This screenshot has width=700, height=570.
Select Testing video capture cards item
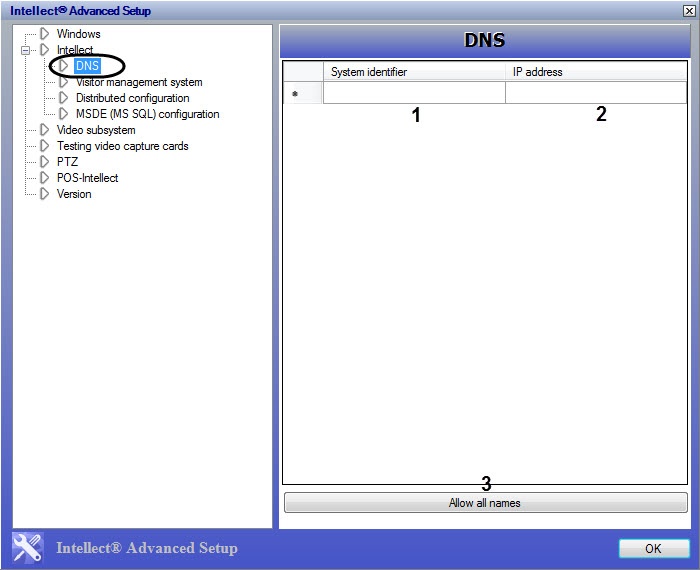(122, 146)
